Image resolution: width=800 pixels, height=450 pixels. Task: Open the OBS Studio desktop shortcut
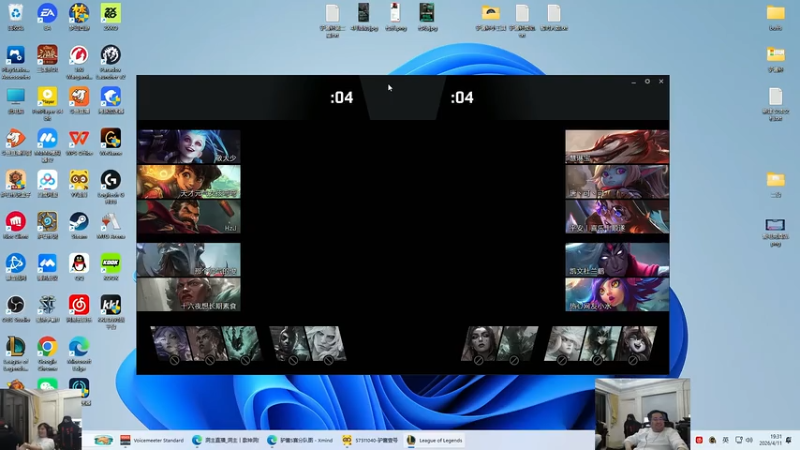tap(16, 309)
